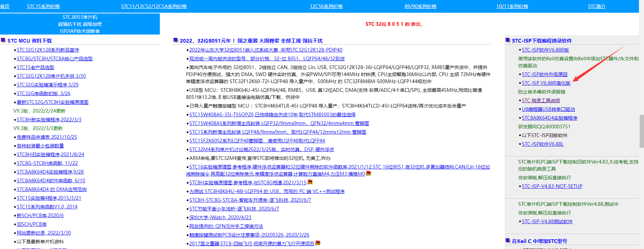This screenshot has width=644, height=249.
Task: Click purple square icon beside STC-ISP下载编程烧录软件
Action: pyautogui.click(x=508, y=40)
